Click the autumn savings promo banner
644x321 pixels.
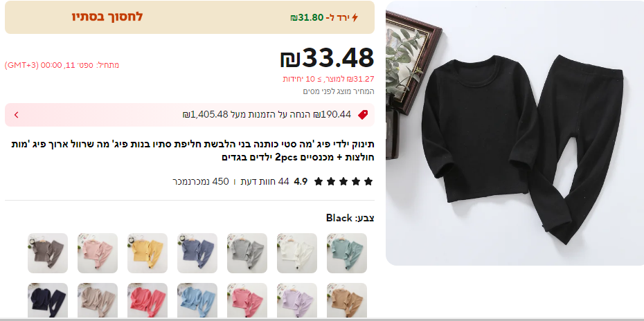(190, 17)
